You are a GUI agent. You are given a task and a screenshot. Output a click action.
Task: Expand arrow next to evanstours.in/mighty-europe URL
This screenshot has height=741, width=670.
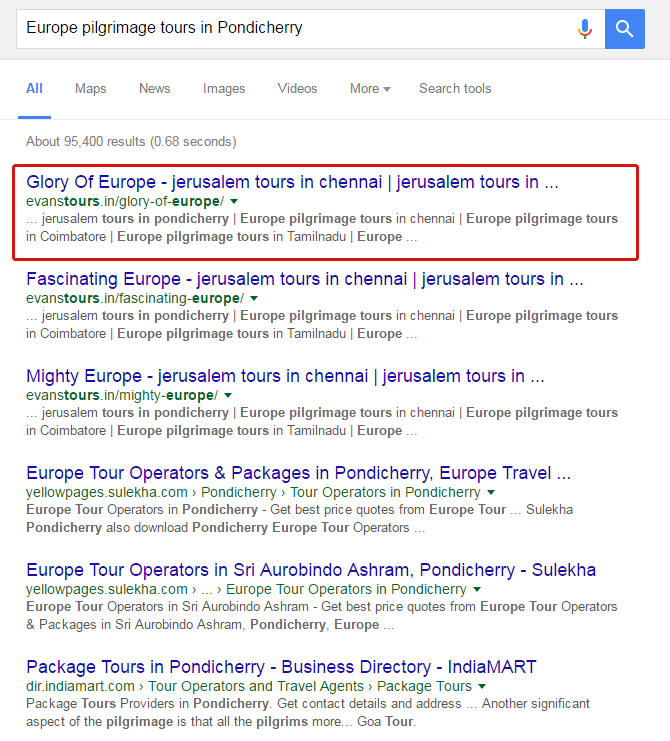tap(228, 396)
